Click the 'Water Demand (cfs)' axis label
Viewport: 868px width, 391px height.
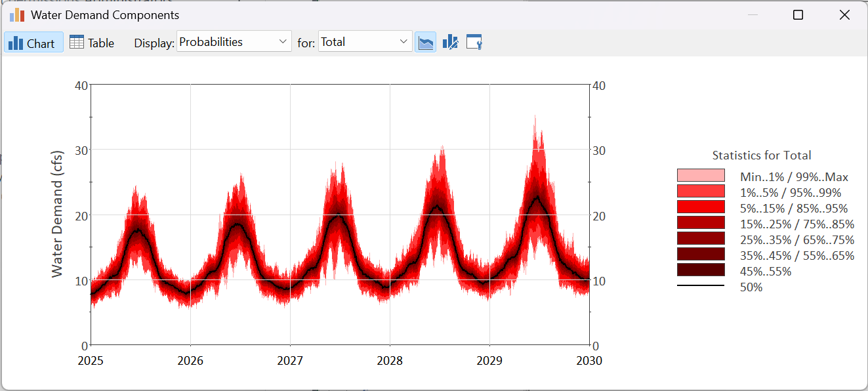pyautogui.click(x=58, y=214)
